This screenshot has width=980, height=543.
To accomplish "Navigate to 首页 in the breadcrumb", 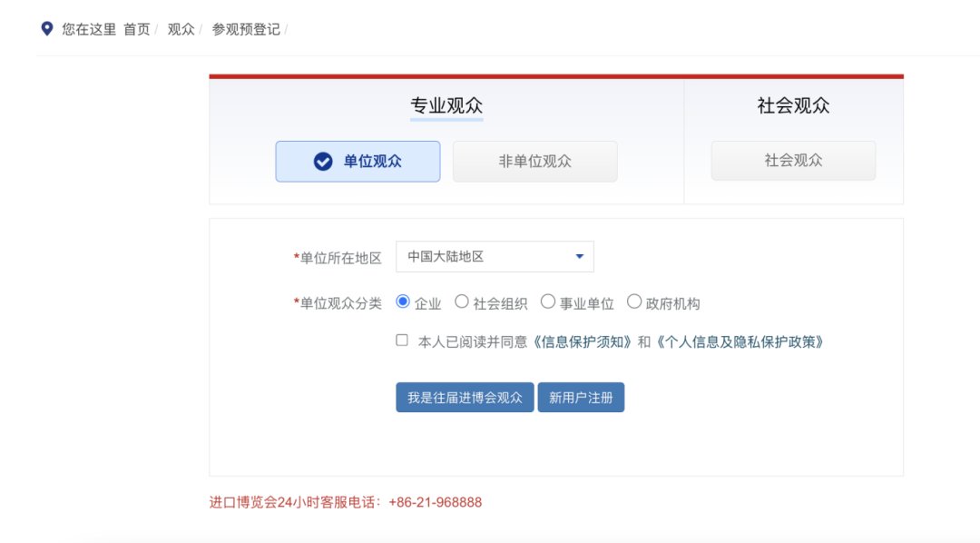I will (x=136, y=28).
